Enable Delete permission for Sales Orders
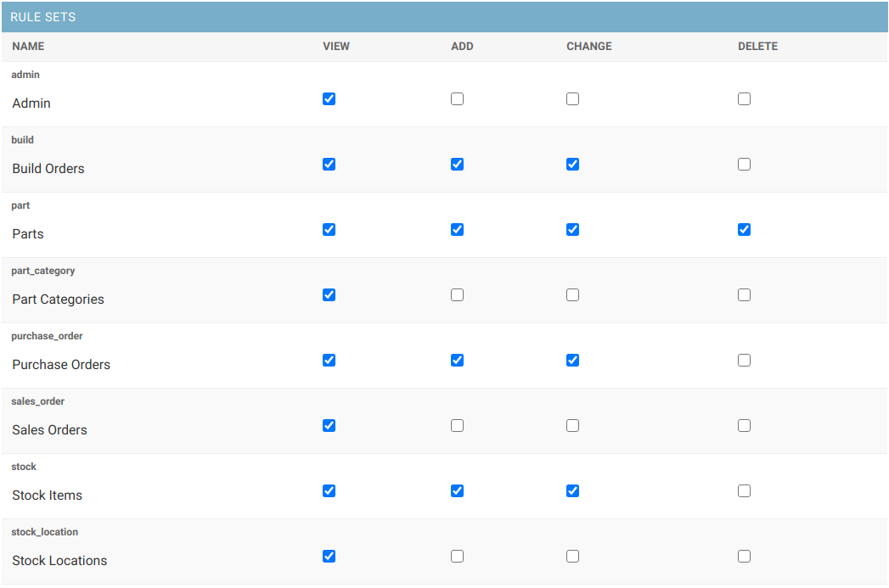This screenshot has height=588, width=889. click(745, 426)
